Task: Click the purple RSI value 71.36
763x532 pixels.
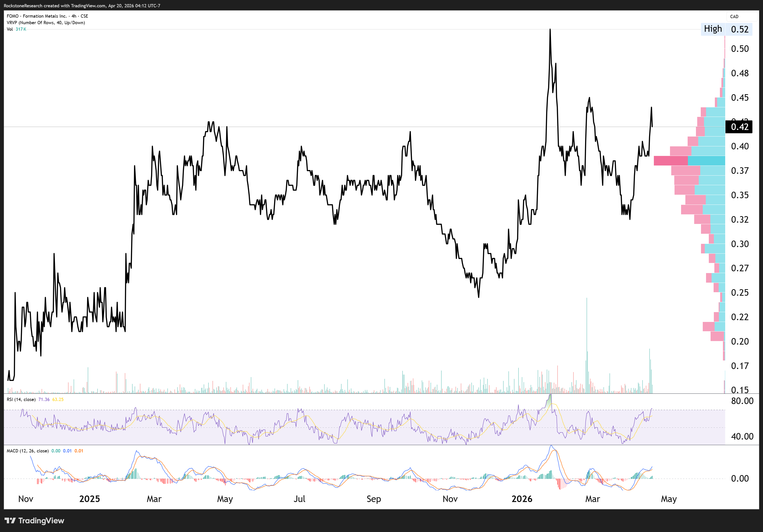Action: 44,400
